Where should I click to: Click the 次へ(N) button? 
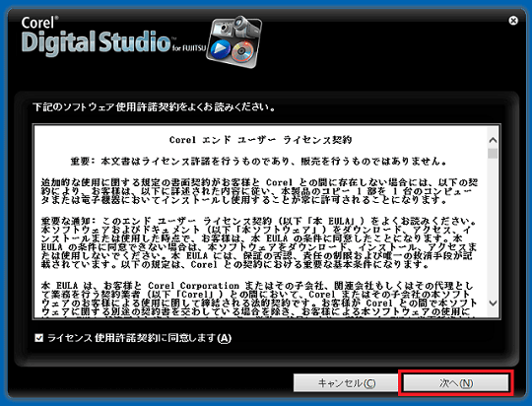[x=456, y=383]
